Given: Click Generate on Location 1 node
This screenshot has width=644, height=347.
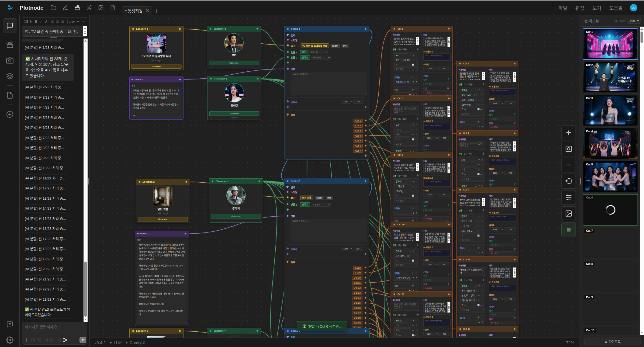Looking at the screenshot, I should (156, 66).
